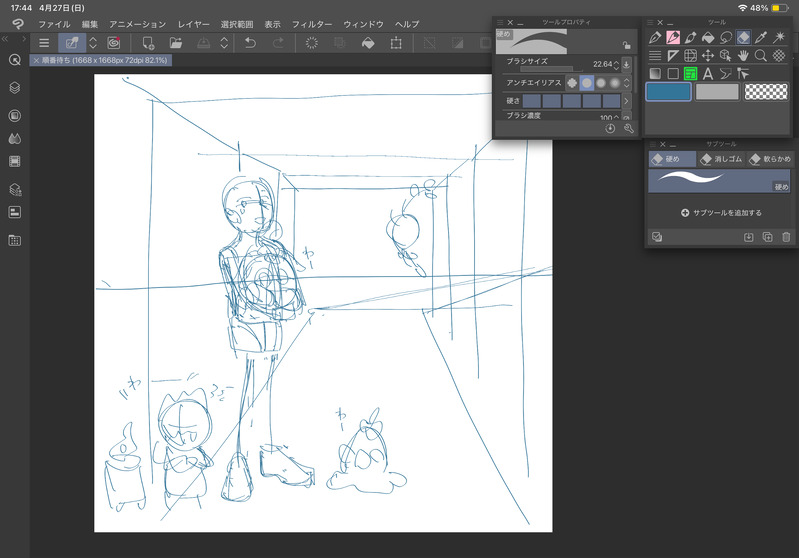Select the transparent color swatch
Screen dimensions: 799x558
(x=766, y=92)
